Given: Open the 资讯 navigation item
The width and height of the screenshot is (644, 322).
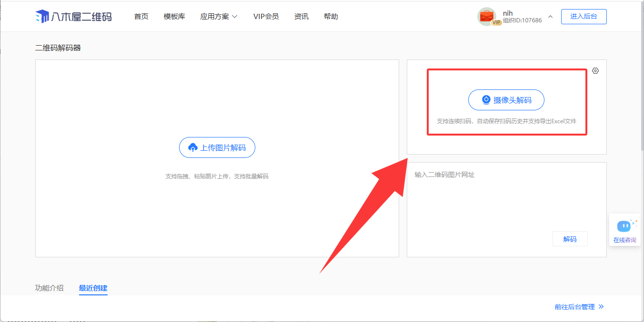Looking at the screenshot, I should [x=301, y=17].
